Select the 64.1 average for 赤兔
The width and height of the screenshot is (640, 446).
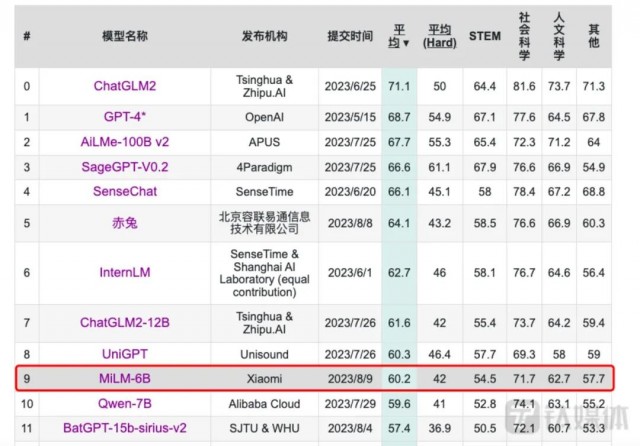(399, 223)
